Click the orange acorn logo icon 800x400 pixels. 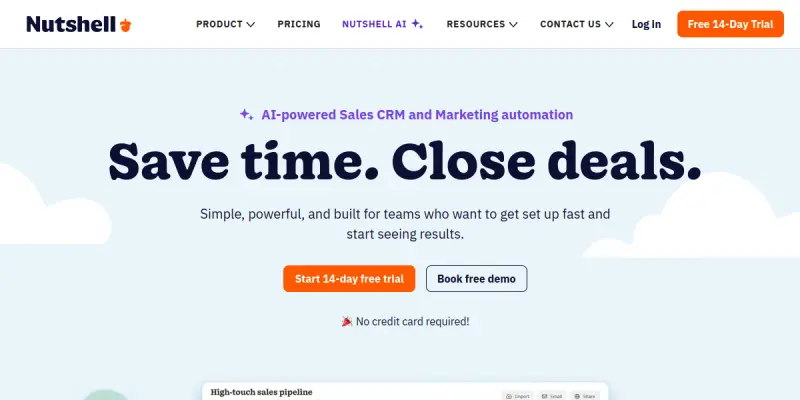[126, 24]
